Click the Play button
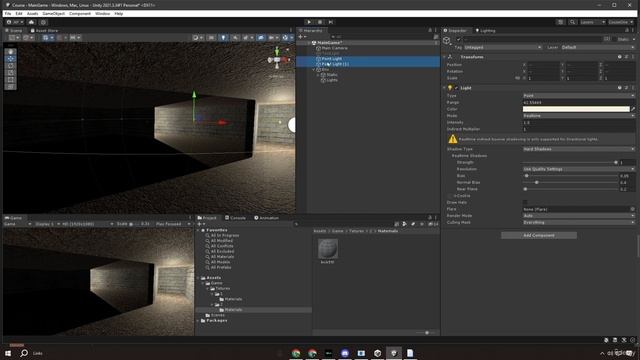The width and height of the screenshot is (640, 360). [x=309, y=22]
